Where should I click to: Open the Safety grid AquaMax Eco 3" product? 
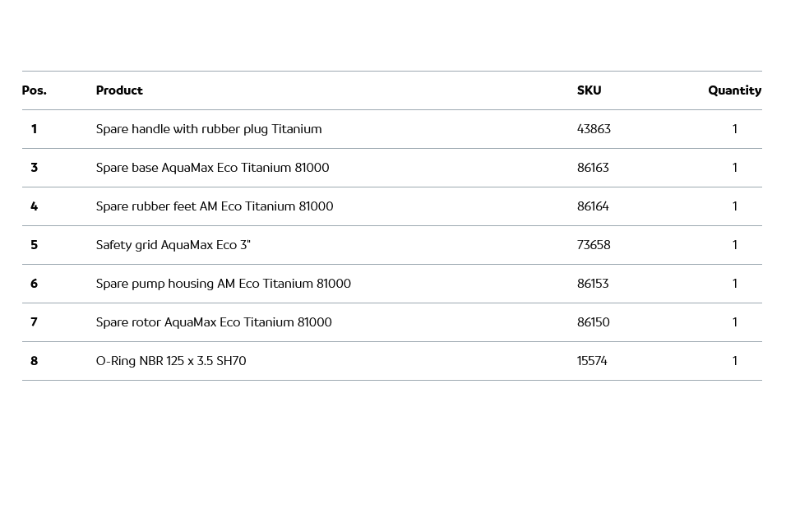pos(173,245)
